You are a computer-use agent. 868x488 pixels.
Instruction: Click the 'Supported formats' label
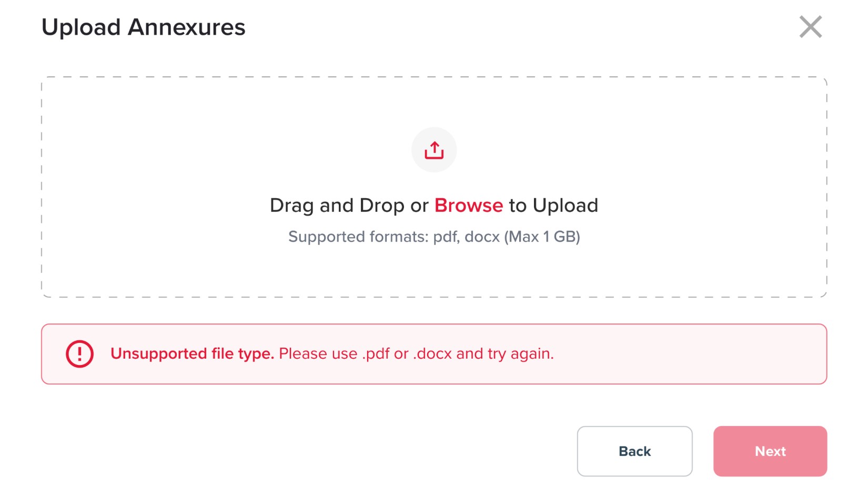358,237
